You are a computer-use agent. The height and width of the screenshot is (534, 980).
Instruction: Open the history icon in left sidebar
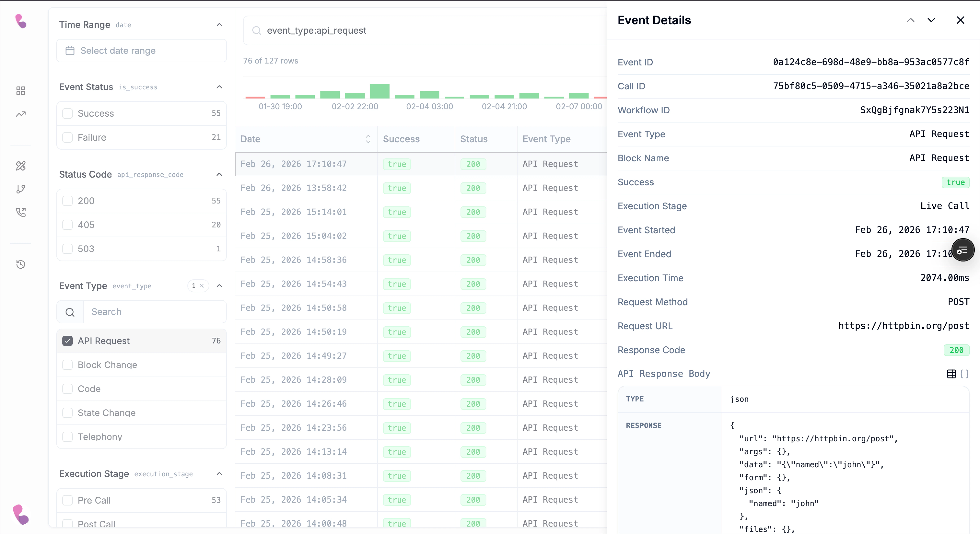tap(21, 265)
